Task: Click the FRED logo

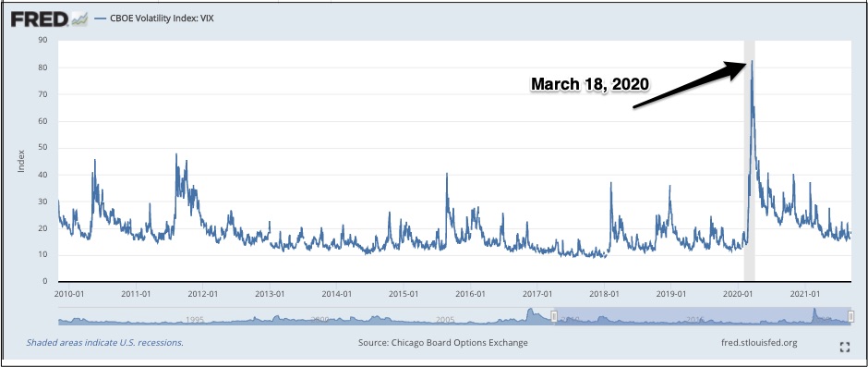Action: click(49, 18)
